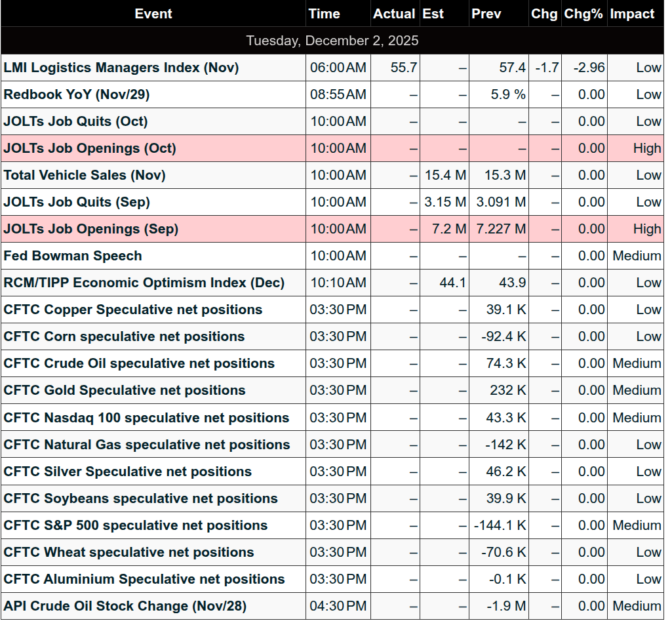Open RCM/TIPP Economic Optimism Index (Dec)
The image size is (672, 625).
(144, 283)
